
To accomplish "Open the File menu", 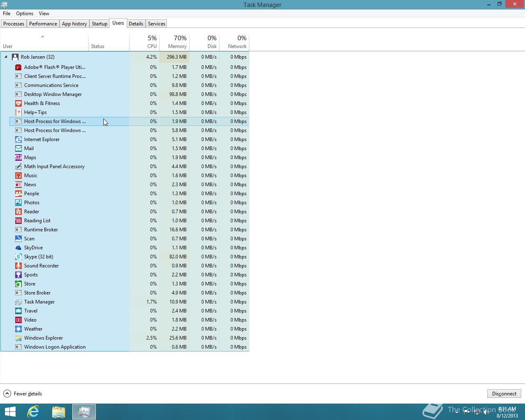I will click(x=7, y=14).
